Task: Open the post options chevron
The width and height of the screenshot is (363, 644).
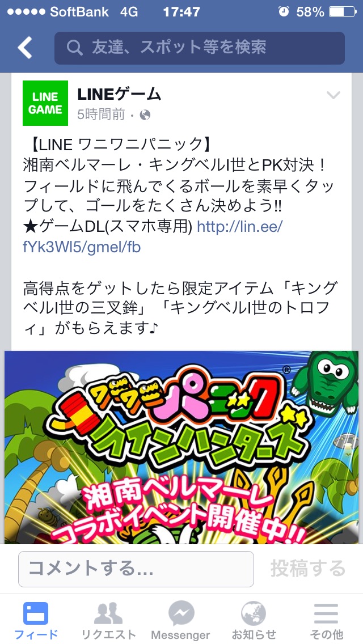Action: point(333,95)
